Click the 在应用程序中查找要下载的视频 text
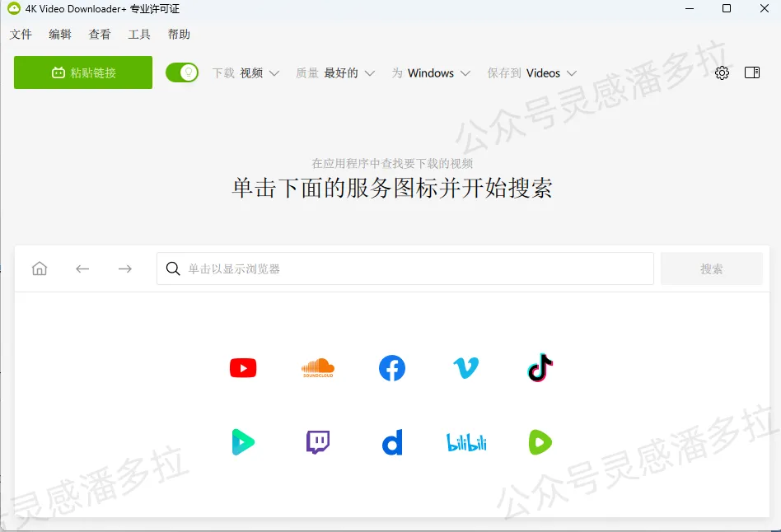 tap(392, 163)
